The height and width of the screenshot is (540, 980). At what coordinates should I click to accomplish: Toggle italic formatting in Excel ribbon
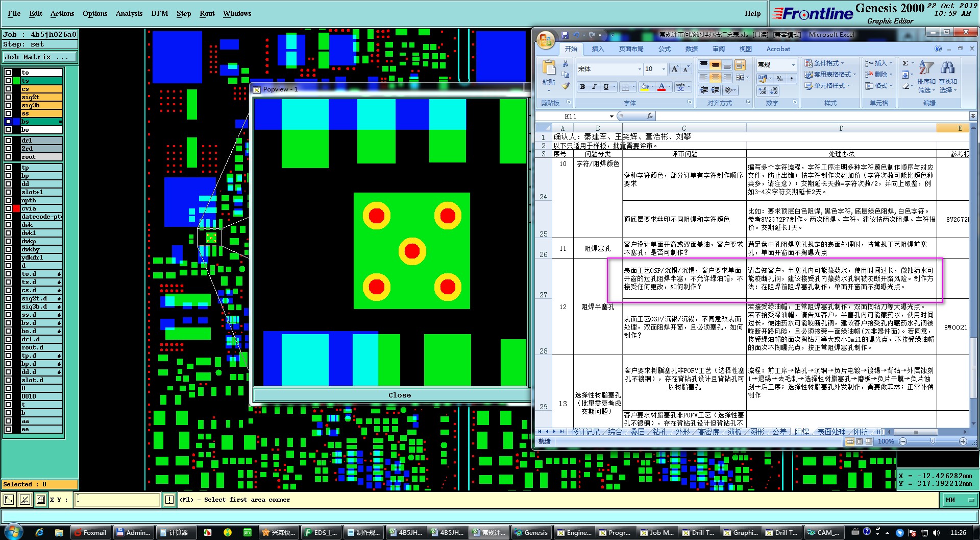(x=594, y=87)
